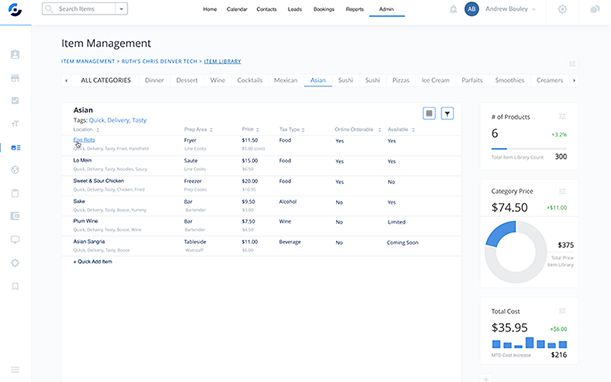The image size is (611, 382).
Task: Select the Dessert category tab
Action: [x=187, y=80]
